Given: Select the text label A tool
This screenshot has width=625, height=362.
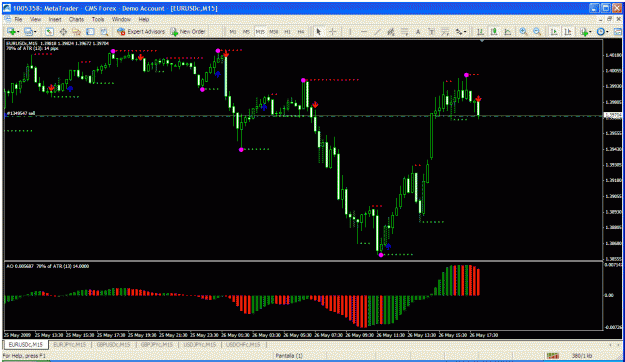Looking at the screenshot, I should pyautogui.click(x=418, y=31).
